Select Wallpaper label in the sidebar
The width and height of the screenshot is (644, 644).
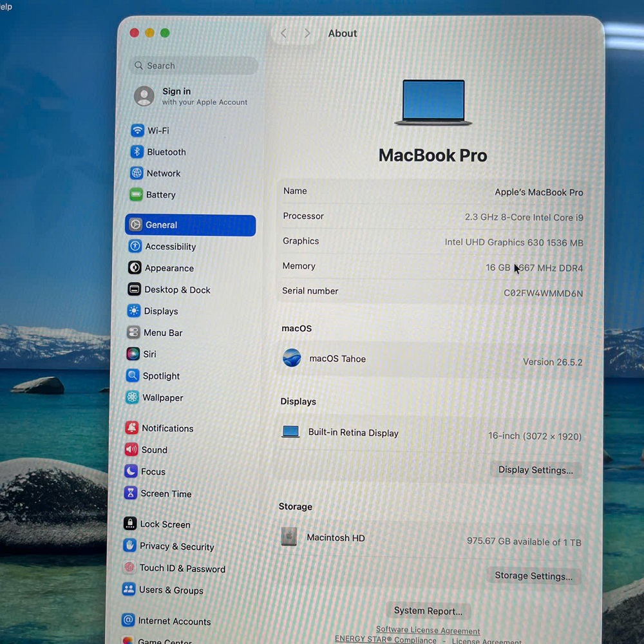163,397
